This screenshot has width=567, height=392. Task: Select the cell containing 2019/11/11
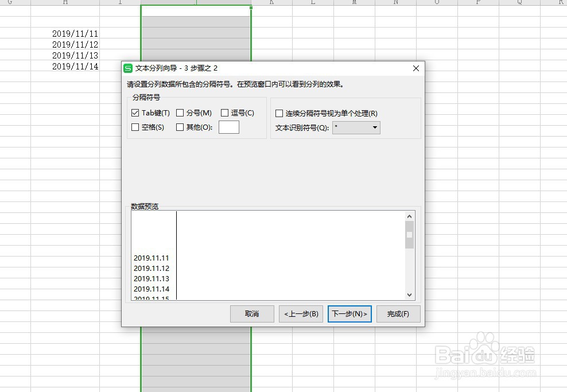point(75,33)
